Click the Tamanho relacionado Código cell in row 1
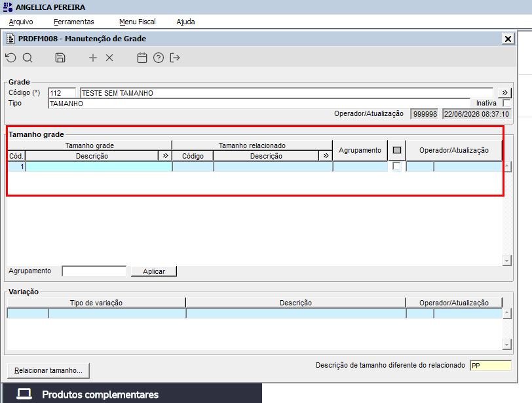 coord(193,166)
